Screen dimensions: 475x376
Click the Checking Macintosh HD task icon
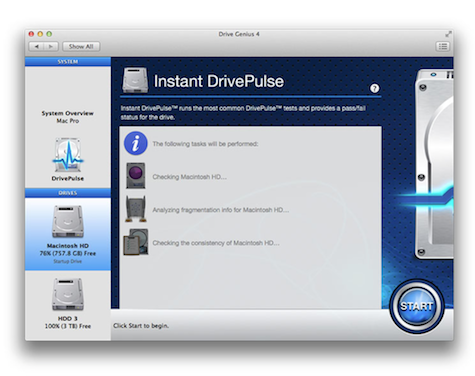pyautogui.click(x=136, y=176)
